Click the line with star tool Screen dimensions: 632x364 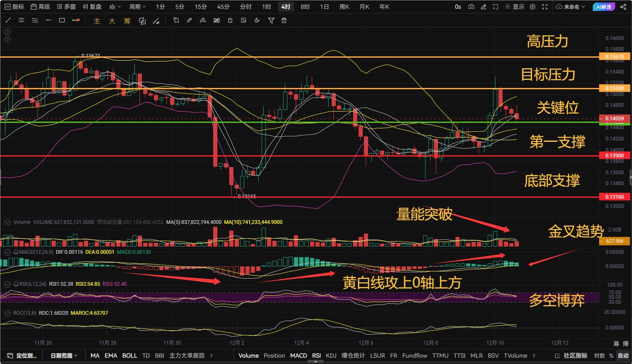[156, 21]
